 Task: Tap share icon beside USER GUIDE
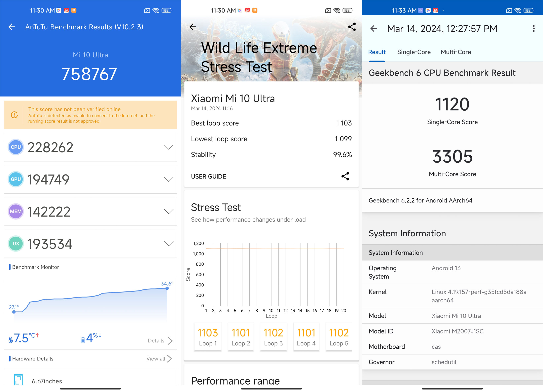click(345, 176)
